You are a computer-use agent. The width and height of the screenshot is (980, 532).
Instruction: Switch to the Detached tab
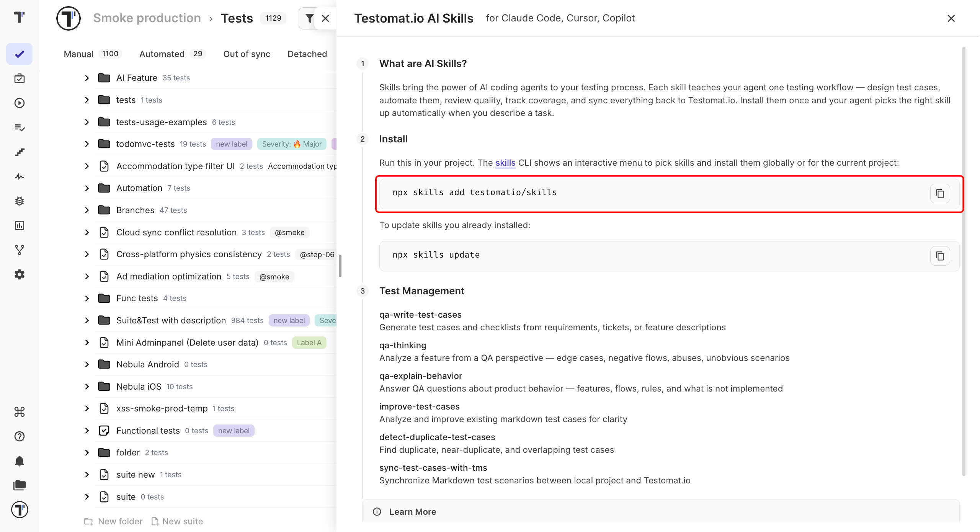[307, 54]
